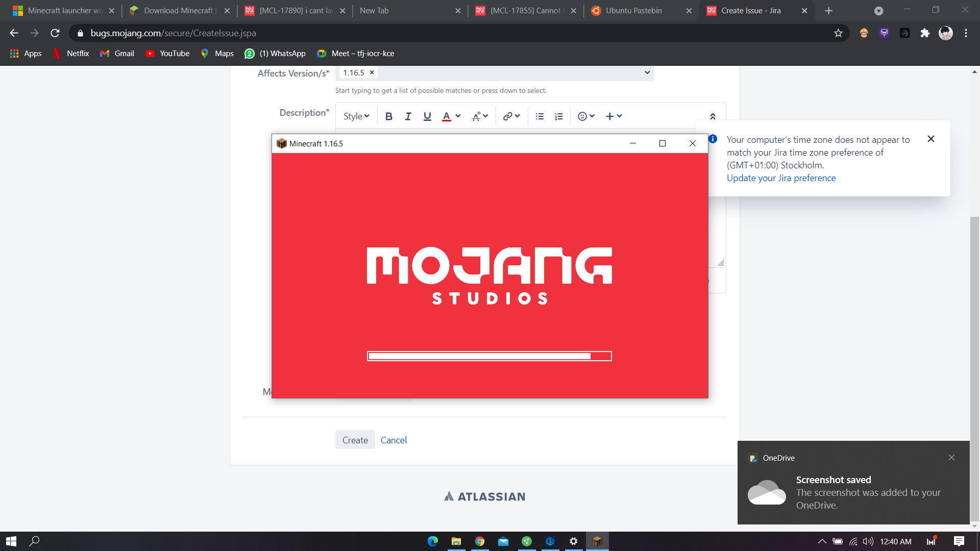Open the Style dropdown in the editor
This screenshot has height=551, width=980.
[x=356, y=116]
